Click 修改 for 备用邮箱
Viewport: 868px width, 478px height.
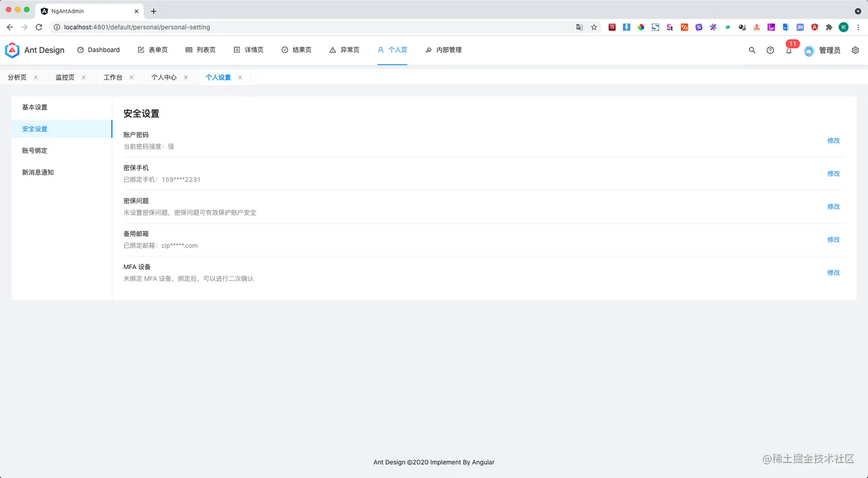click(834, 240)
